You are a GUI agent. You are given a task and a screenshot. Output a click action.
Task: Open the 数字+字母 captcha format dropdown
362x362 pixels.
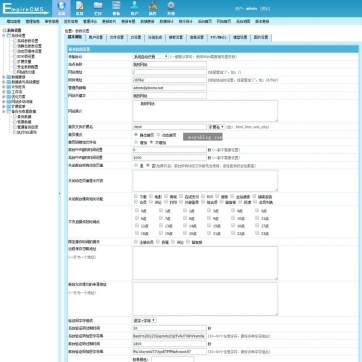144,320
